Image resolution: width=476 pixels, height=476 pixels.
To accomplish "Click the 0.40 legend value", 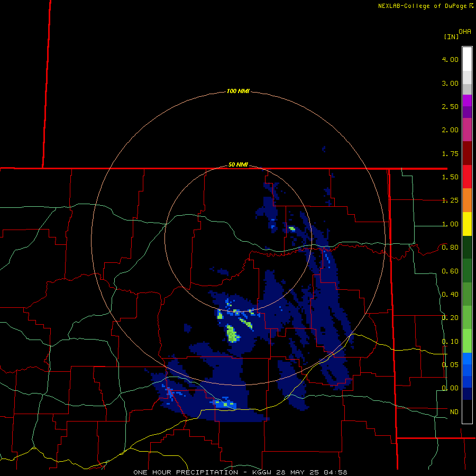I will (x=450, y=295).
